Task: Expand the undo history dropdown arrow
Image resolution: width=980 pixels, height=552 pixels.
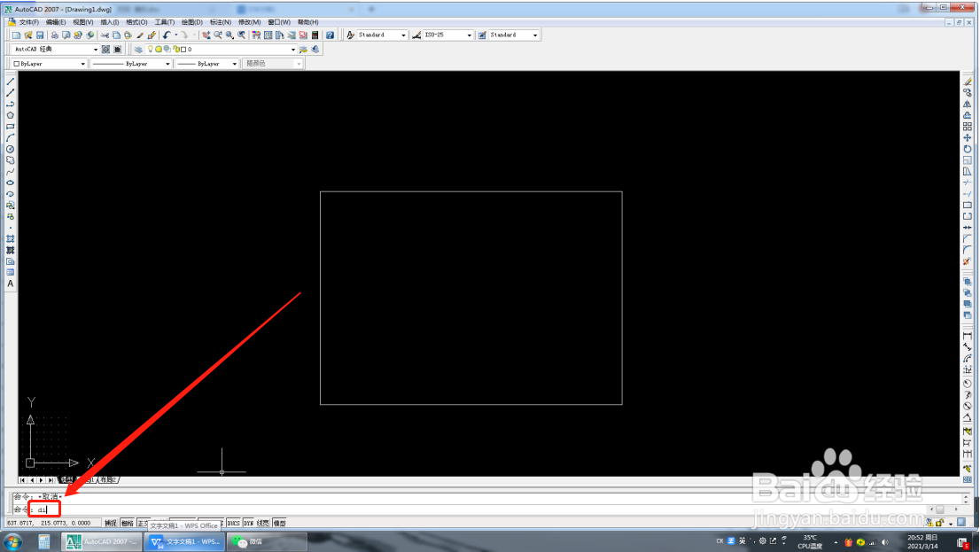Action: tap(175, 35)
